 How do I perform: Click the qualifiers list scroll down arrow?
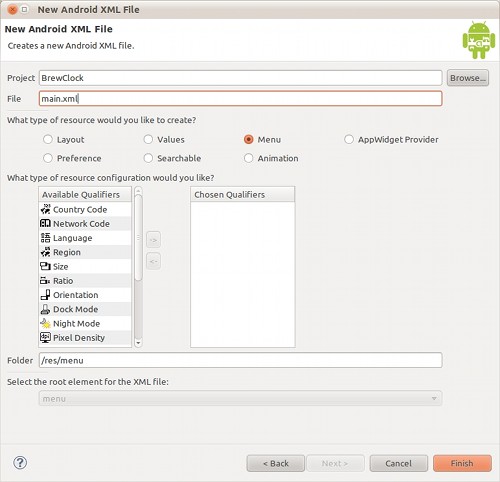[x=138, y=342]
